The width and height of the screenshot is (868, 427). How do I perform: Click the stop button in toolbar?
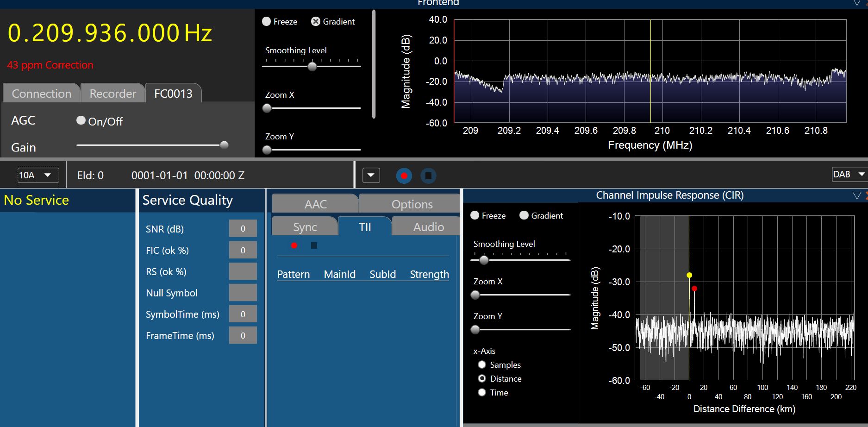pyautogui.click(x=428, y=176)
